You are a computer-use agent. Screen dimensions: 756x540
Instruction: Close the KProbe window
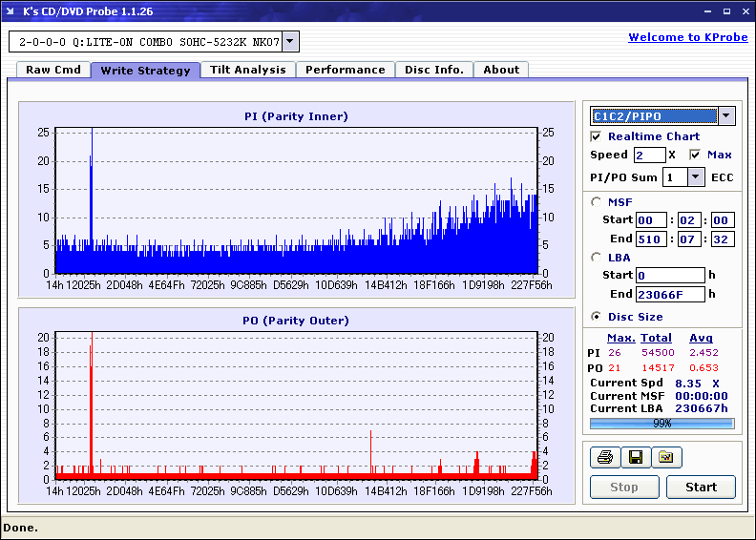point(745,11)
